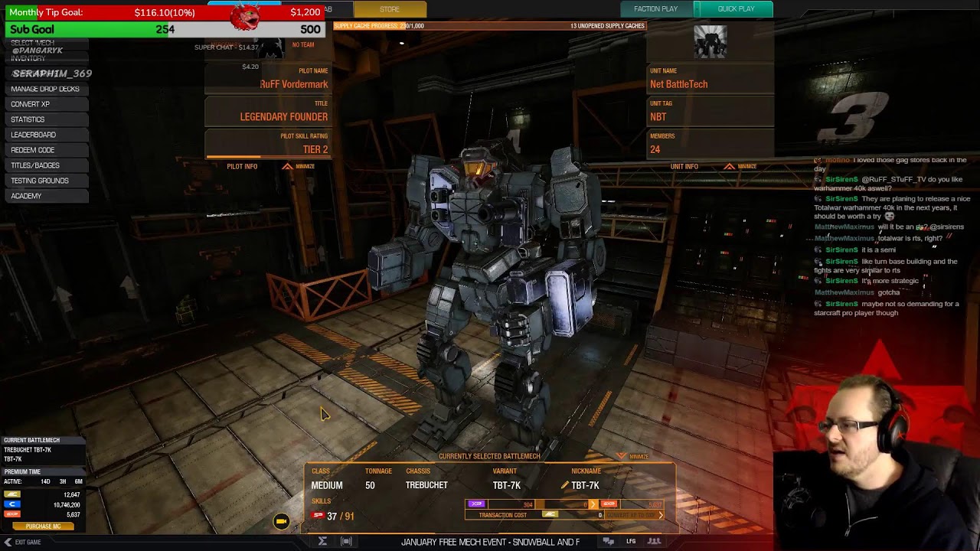
Task: Click the Tier 2 skill rating
Action: [315, 150]
